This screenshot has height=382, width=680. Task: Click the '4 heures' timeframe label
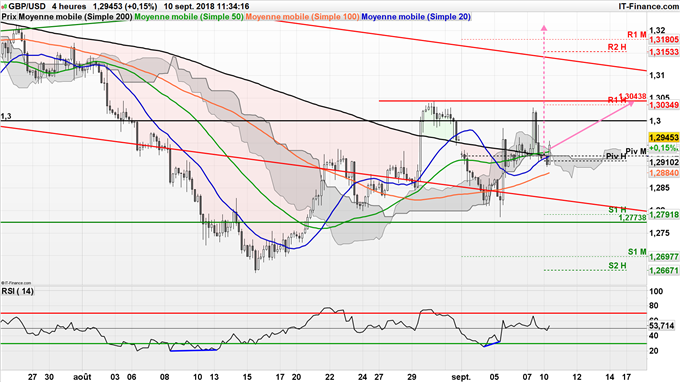coord(69,6)
